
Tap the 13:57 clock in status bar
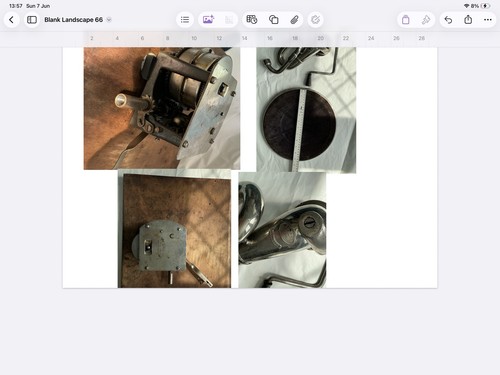16,6
